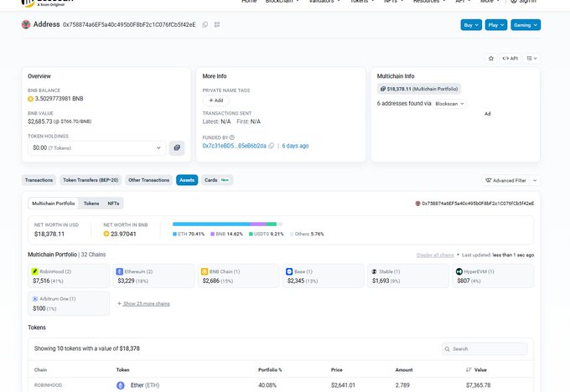Click the USDT0 green legend swatch

251,234
